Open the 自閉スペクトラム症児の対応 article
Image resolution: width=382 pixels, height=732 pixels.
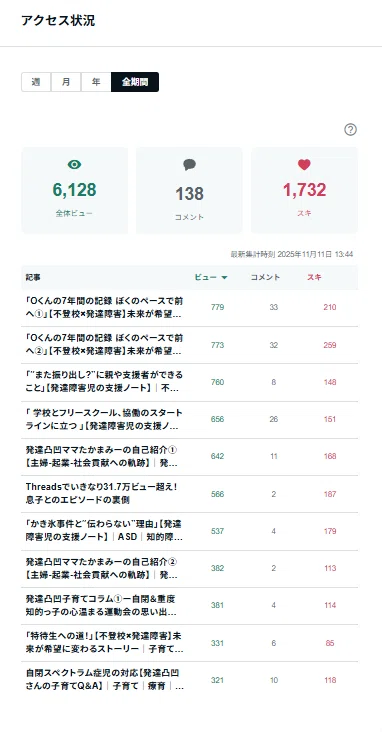104,680
